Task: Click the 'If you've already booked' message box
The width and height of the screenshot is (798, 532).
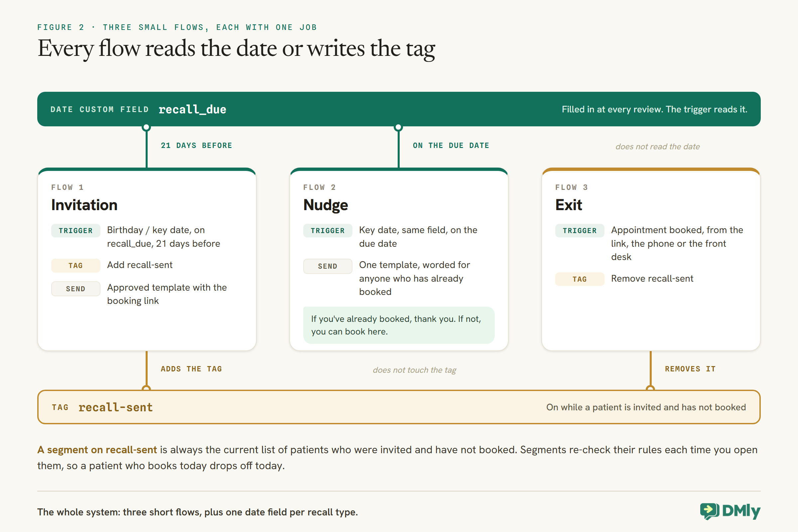Action: click(x=399, y=325)
